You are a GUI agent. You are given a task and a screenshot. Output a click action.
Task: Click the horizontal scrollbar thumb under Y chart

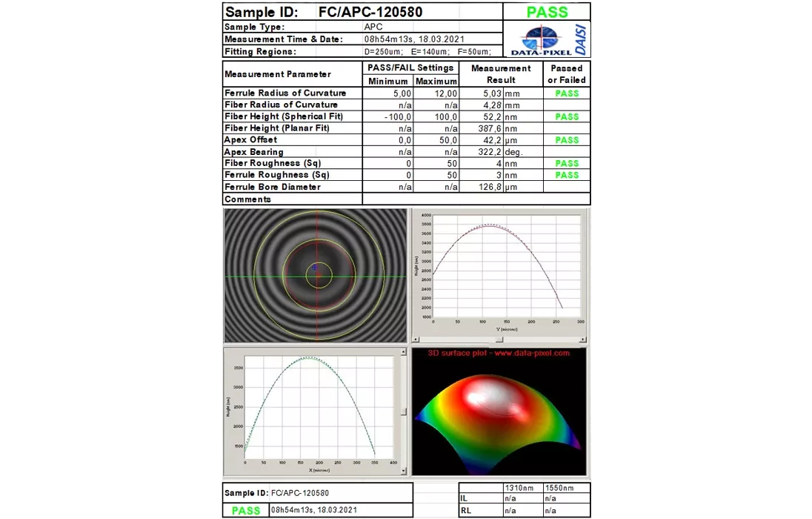pyautogui.click(x=499, y=340)
